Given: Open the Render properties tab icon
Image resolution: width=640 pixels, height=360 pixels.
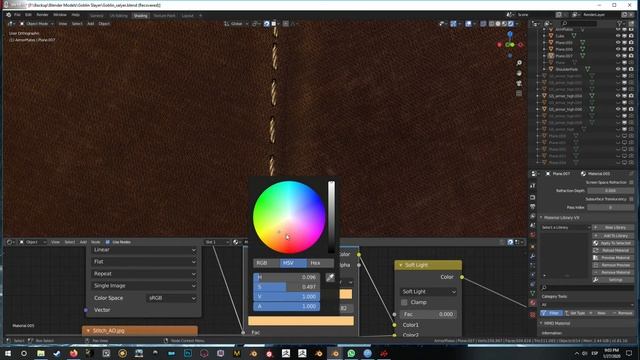Looking at the screenshot, I should point(532,197).
